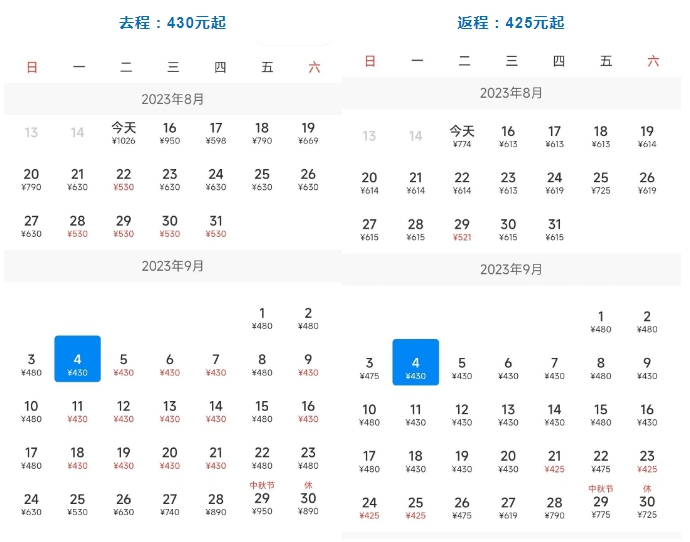Select today (¥1026) in the departure calendar
This screenshot has width=690, height=542.
click(x=124, y=133)
